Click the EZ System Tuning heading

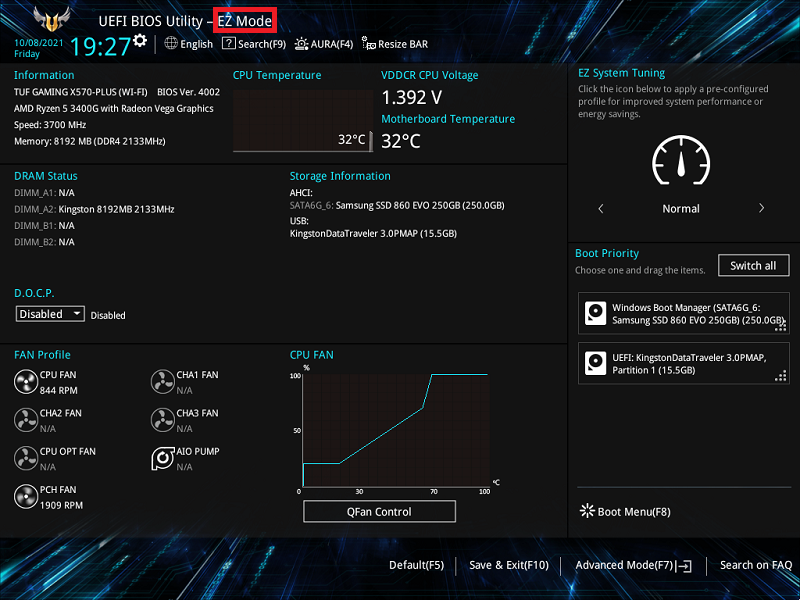click(621, 73)
